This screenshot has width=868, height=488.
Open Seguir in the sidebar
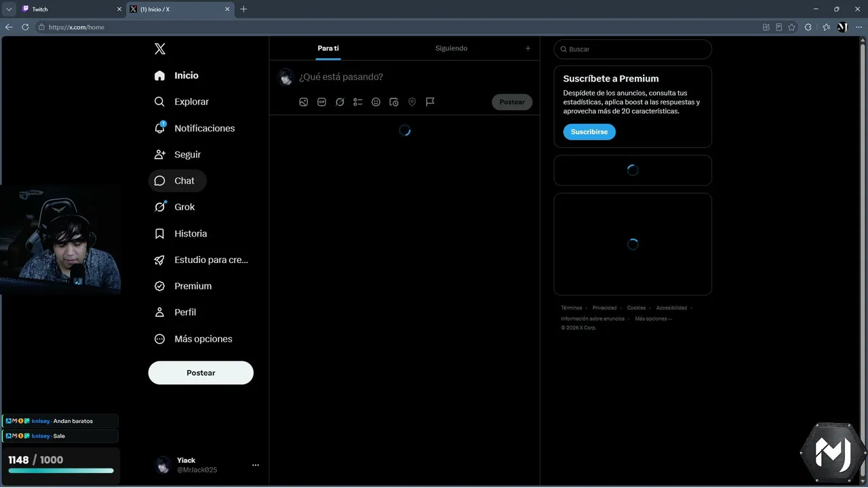pos(178,155)
